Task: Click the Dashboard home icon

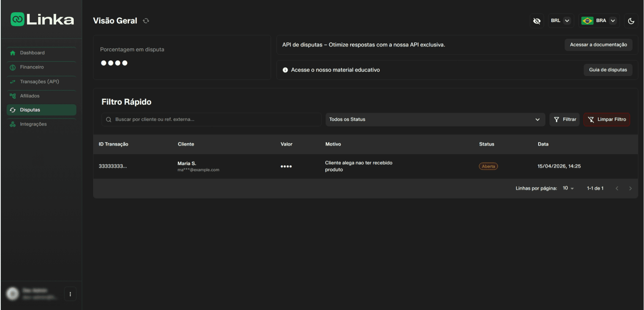Action: pyautogui.click(x=13, y=53)
